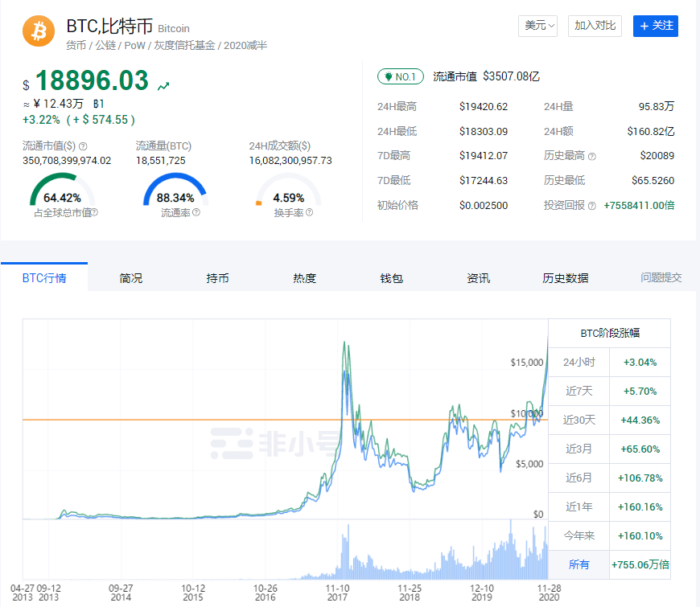The height and width of the screenshot is (607, 700).
Task: Follow Bitcoin with the 关注 button
Action: click(x=656, y=26)
